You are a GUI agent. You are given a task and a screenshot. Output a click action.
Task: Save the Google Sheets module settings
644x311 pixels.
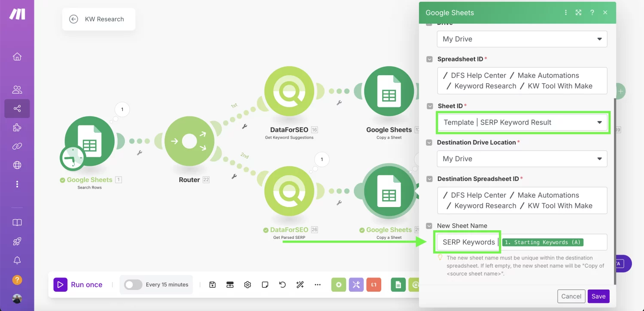coord(598,296)
